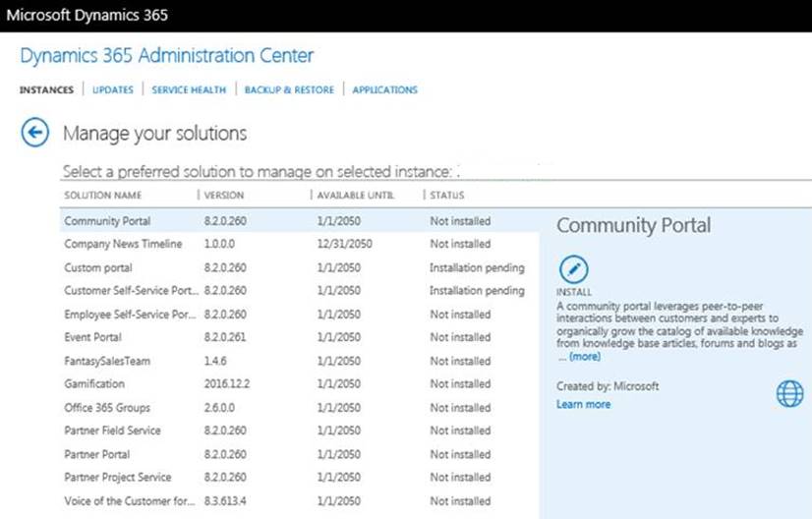The width and height of the screenshot is (812, 519).
Task: Click the Created by: Microsoft text
Action: [608, 386]
